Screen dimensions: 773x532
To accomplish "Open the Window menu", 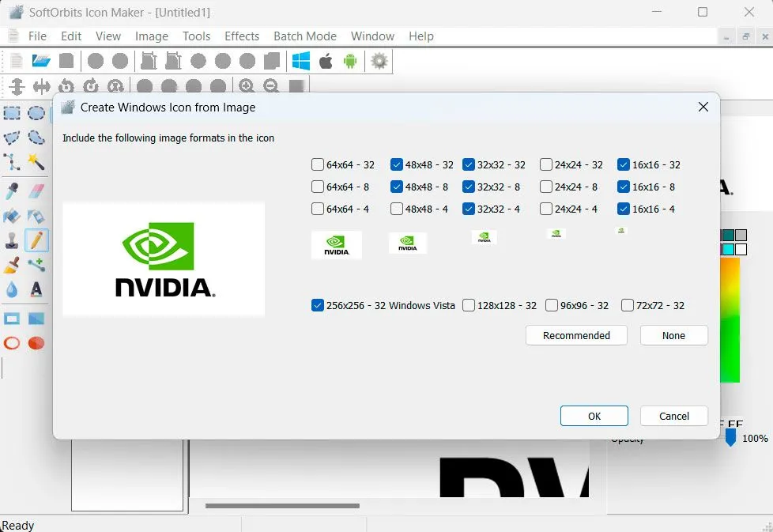I will (x=372, y=36).
